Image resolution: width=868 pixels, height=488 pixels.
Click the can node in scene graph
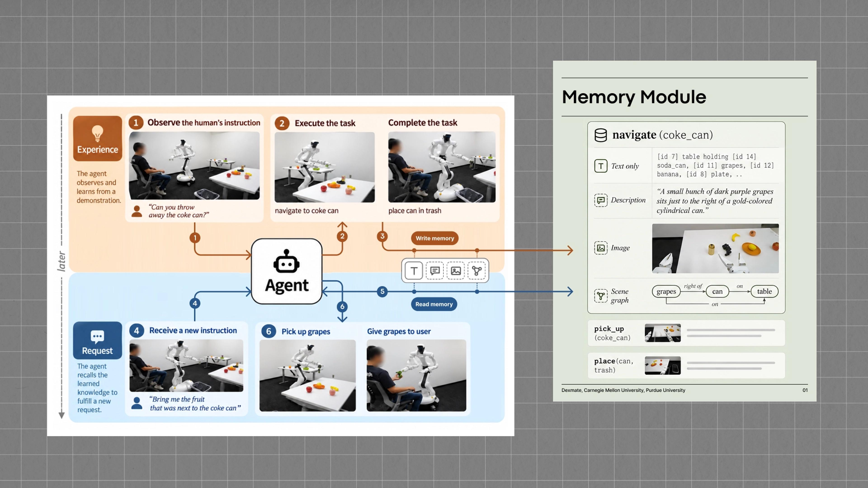pos(717,291)
